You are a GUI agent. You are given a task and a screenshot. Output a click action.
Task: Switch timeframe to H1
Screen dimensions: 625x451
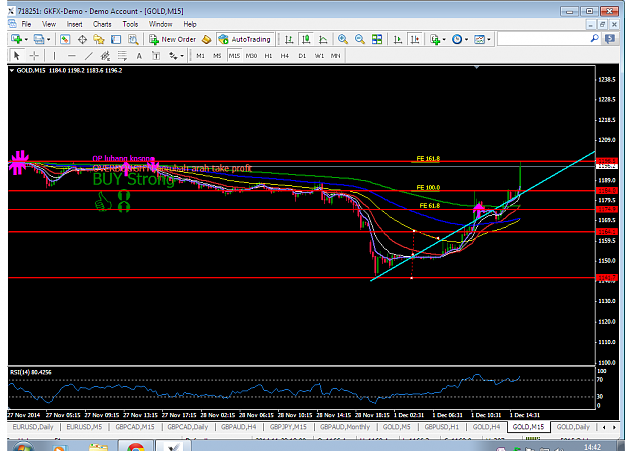268,56
